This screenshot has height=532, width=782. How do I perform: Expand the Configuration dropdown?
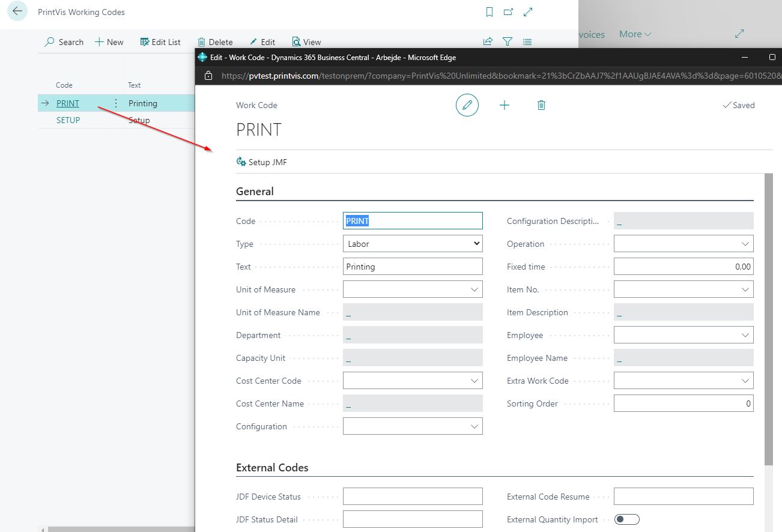pos(474,426)
